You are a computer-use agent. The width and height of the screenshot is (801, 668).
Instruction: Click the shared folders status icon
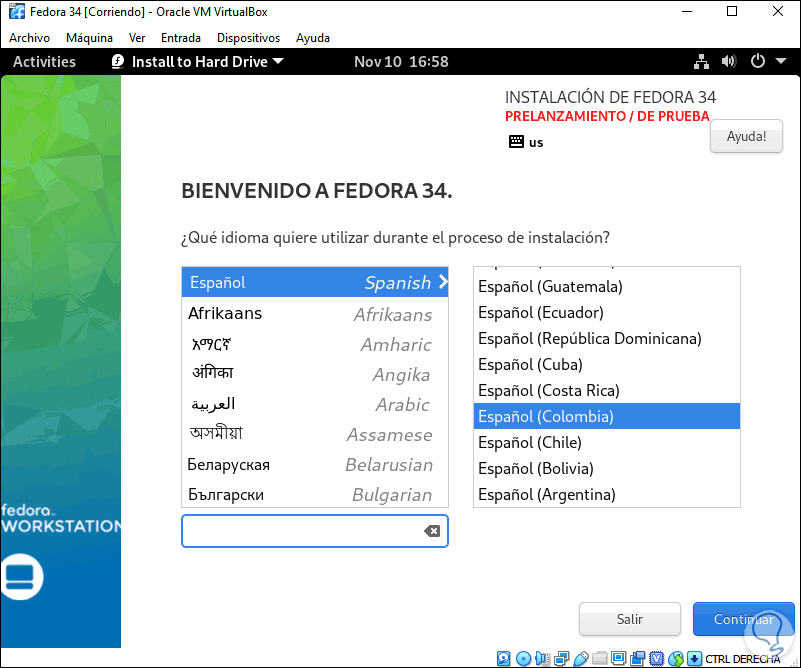click(x=600, y=658)
